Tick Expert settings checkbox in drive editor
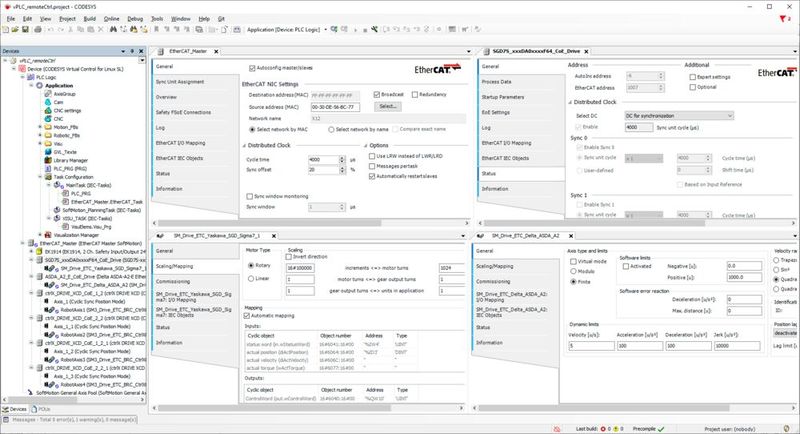 pos(692,77)
